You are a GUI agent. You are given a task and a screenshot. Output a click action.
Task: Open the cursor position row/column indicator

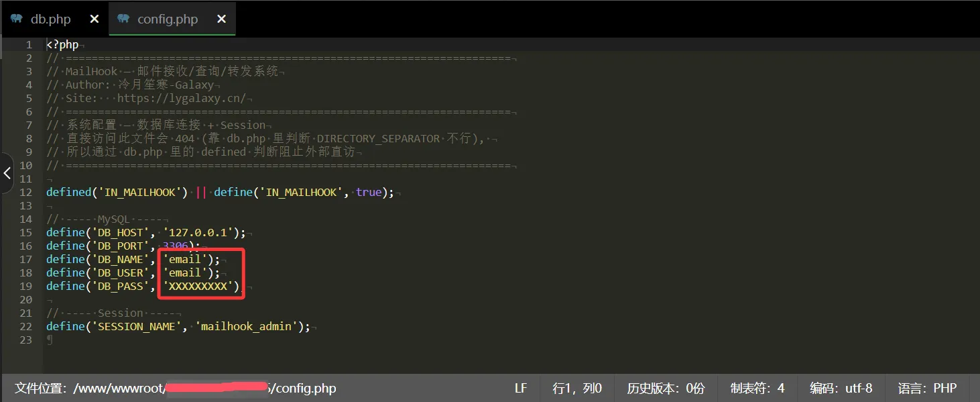(x=577, y=388)
